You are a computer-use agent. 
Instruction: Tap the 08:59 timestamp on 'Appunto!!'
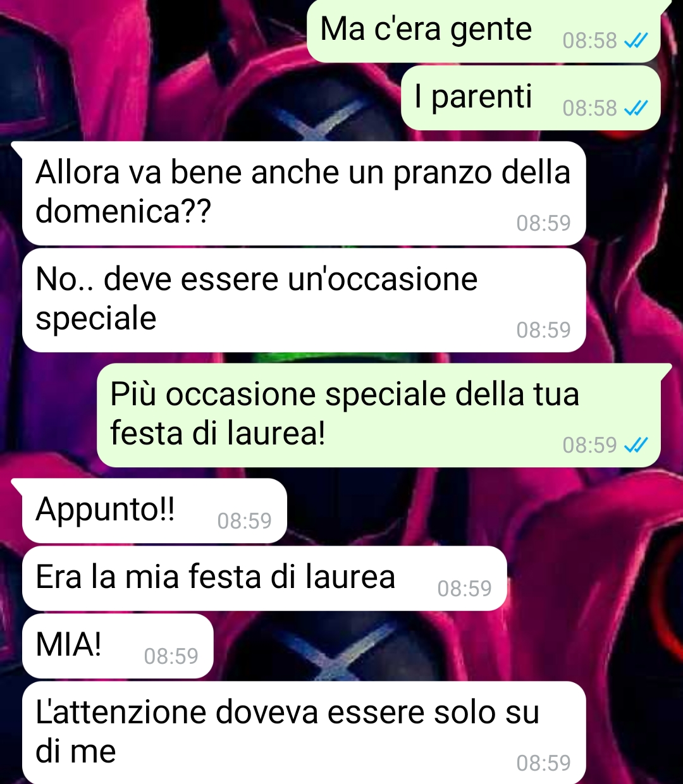(244, 521)
